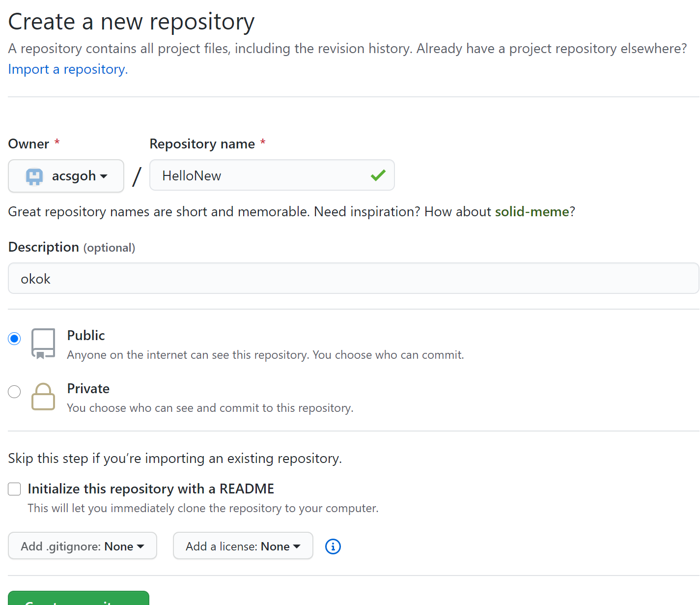Click 'This will let you immediately clone' text
The width and height of the screenshot is (700, 605).
click(x=203, y=508)
